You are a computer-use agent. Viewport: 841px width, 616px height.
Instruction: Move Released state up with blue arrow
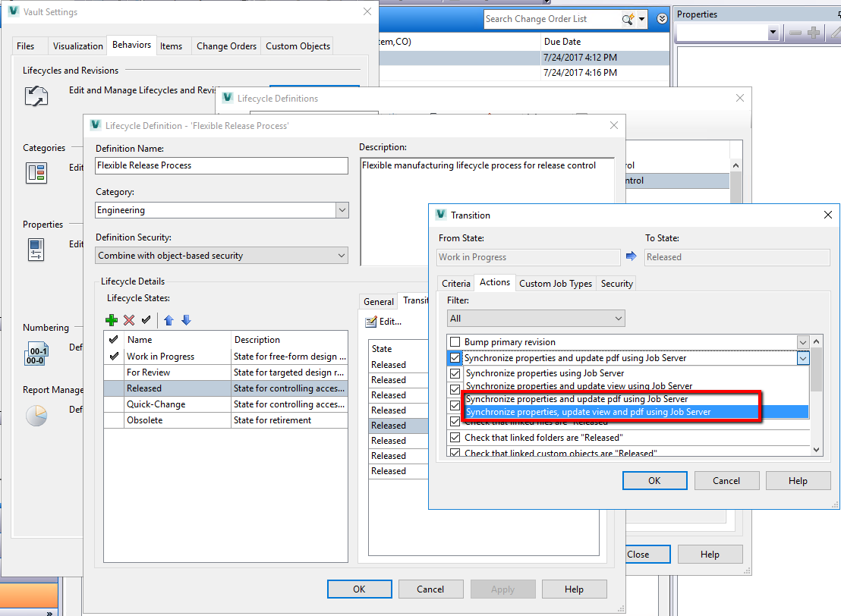click(x=169, y=319)
